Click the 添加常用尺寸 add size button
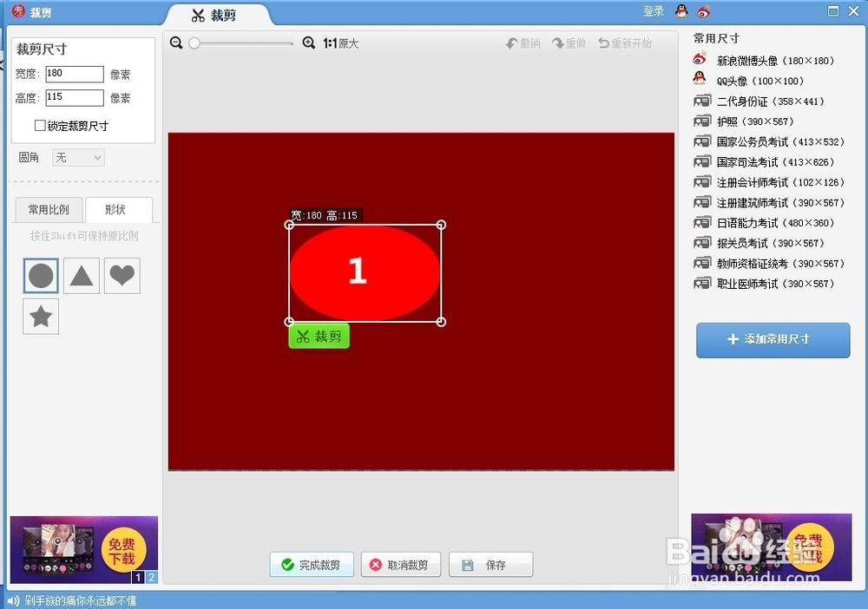The image size is (868, 609). [772, 341]
